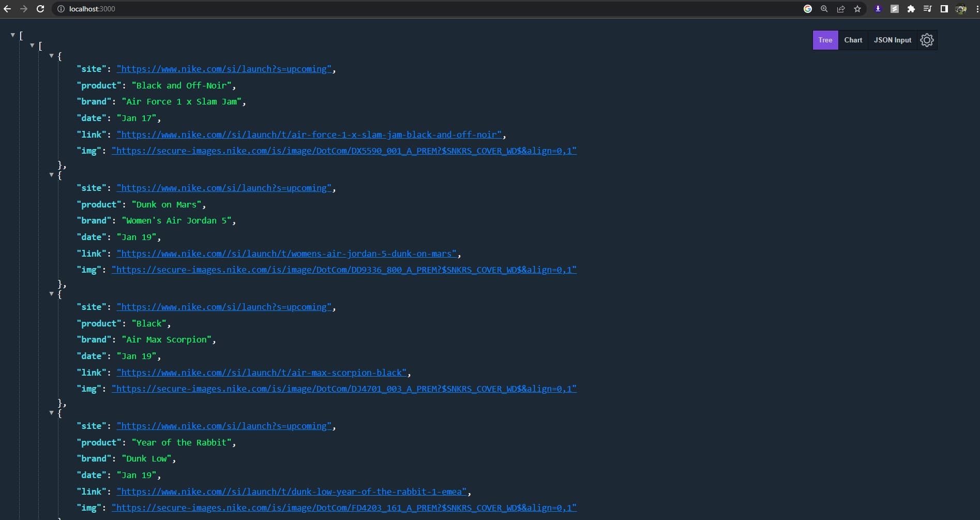This screenshot has width=980, height=520.
Task: Switch to the Chart tab
Action: tap(853, 40)
